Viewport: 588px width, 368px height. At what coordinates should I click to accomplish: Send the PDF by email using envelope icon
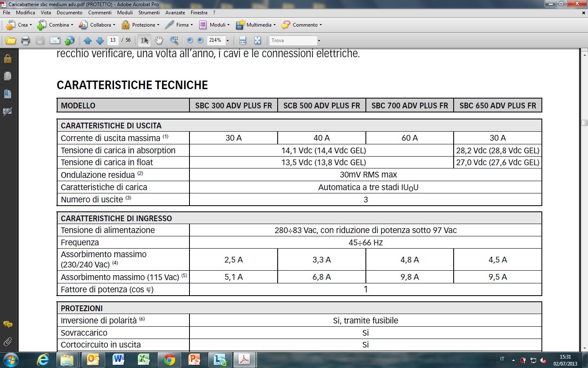[55, 40]
